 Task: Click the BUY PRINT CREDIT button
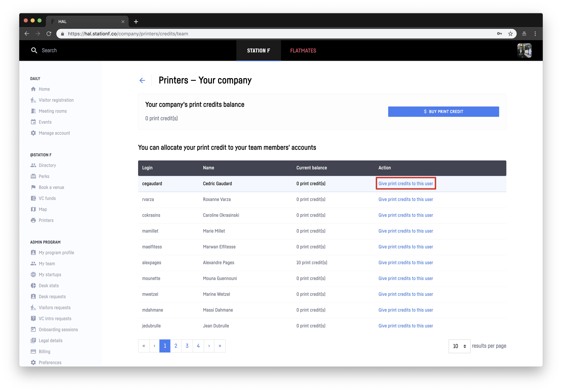pyautogui.click(x=443, y=112)
